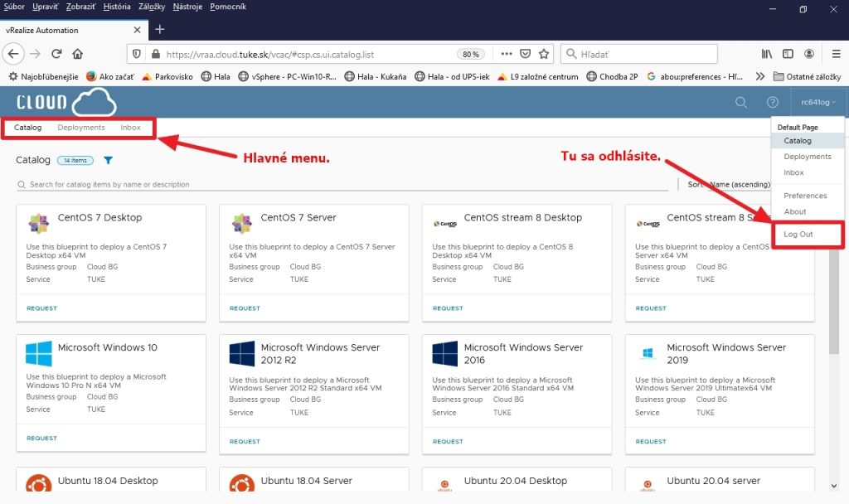The image size is (849, 504).
Task: Show more bookmarks with the chevron icon
Action: (760, 76)
